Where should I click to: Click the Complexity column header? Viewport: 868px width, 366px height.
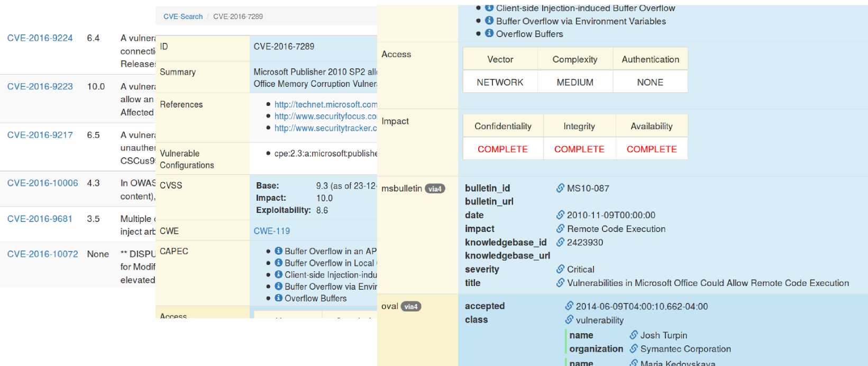[575, 59]
